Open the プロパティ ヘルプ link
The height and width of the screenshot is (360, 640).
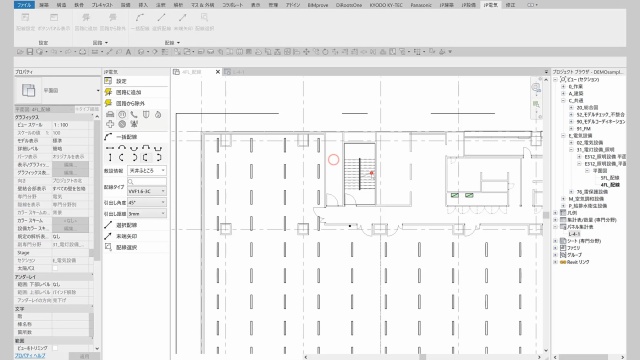click(30, 356)
